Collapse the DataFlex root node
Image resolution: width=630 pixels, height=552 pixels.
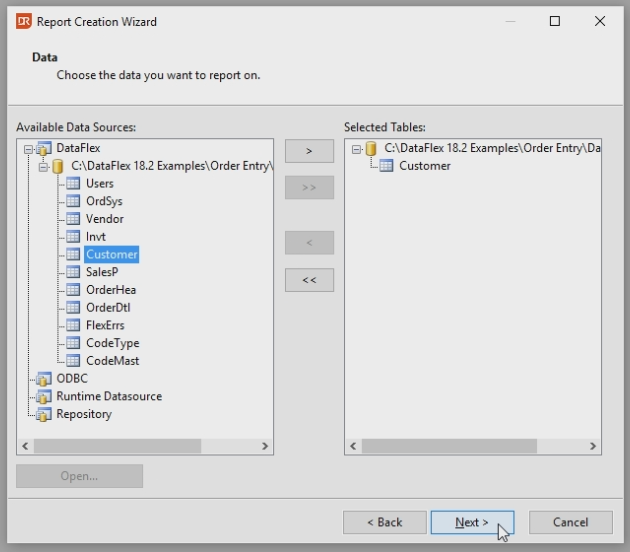[x=28, y=149]
